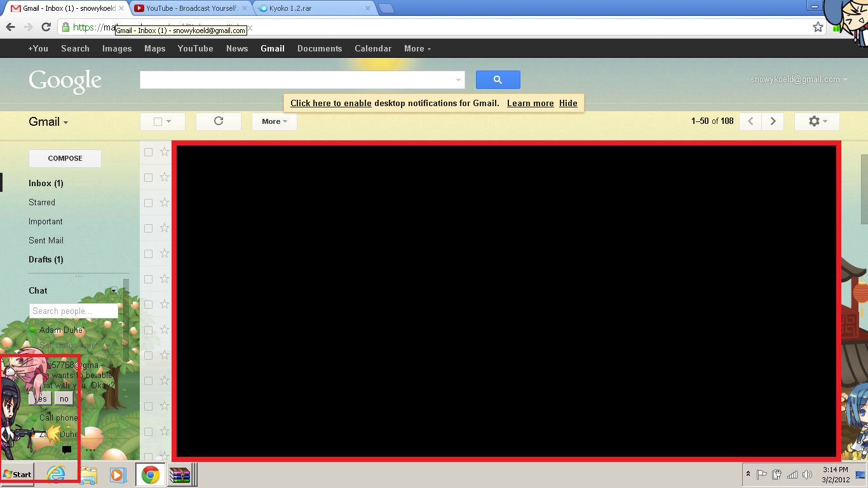
Task: Reload page with browser refresh icon
Action: coord(46,27)
